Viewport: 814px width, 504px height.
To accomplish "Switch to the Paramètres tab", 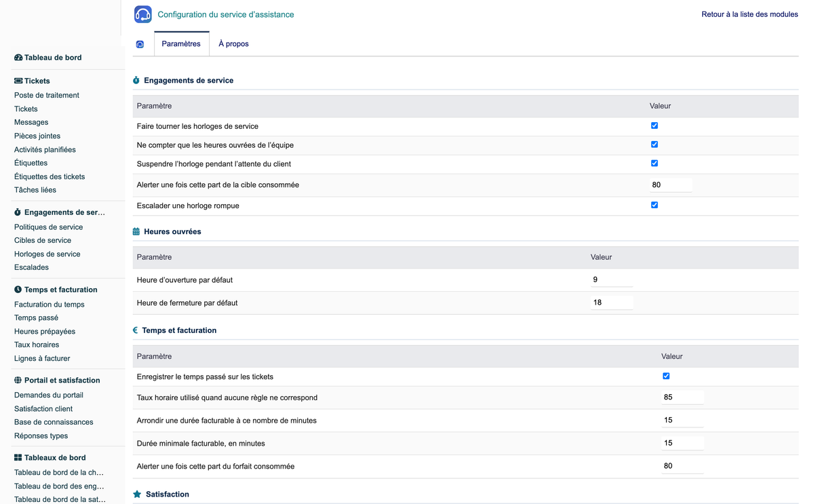I will [181, 44].
